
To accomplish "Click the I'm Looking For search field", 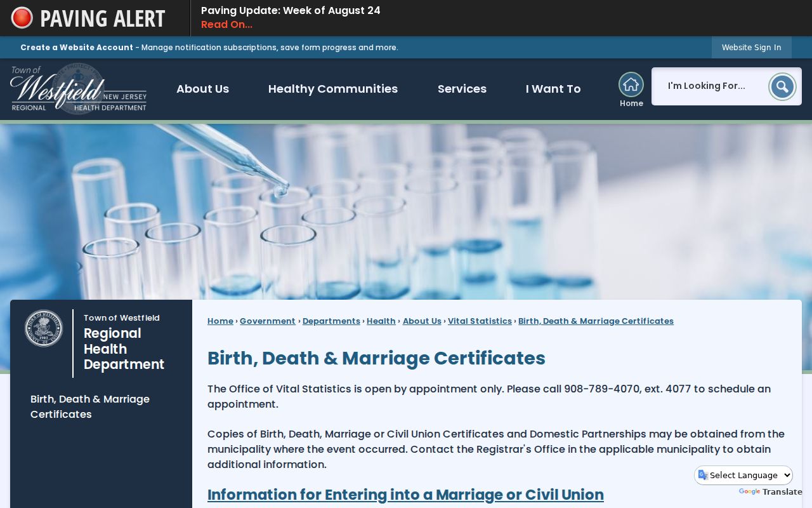I will click(709, 86).
